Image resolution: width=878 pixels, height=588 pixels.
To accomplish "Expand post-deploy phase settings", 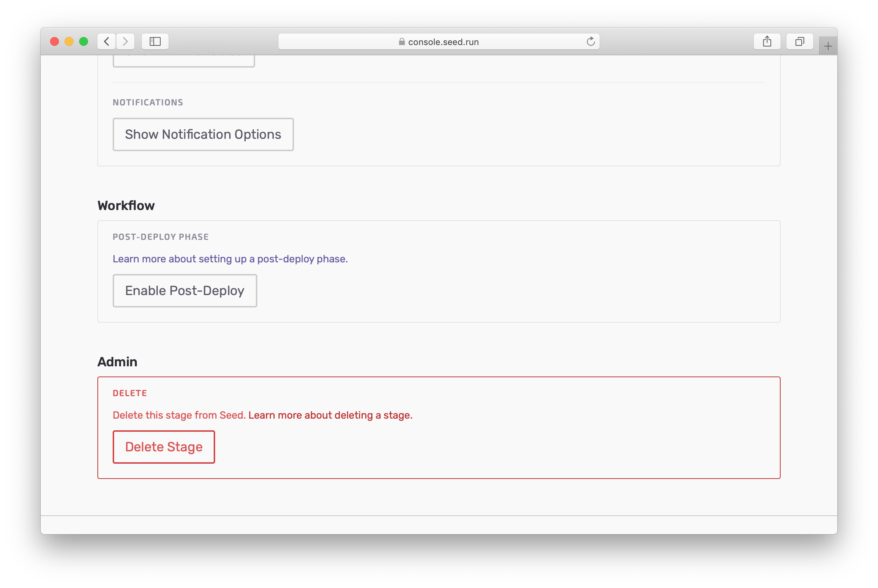I will coord(184,290).
